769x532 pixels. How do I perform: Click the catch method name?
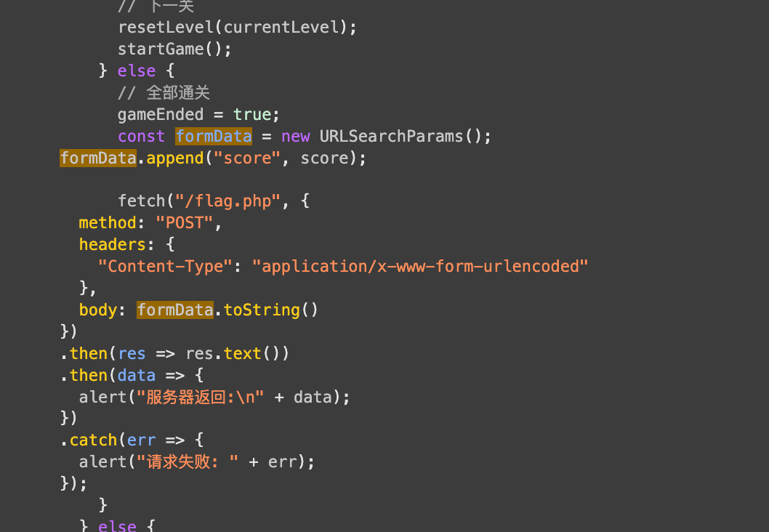(93, 440)
